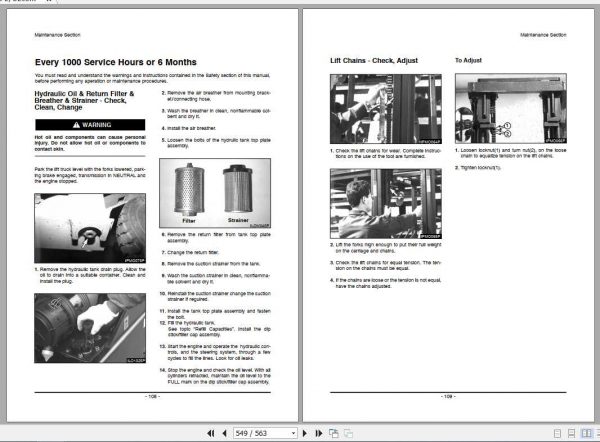Screen dimensions: 600x442
Task: Click step 7 'Change the return filter'
Action: click(190, 253)
